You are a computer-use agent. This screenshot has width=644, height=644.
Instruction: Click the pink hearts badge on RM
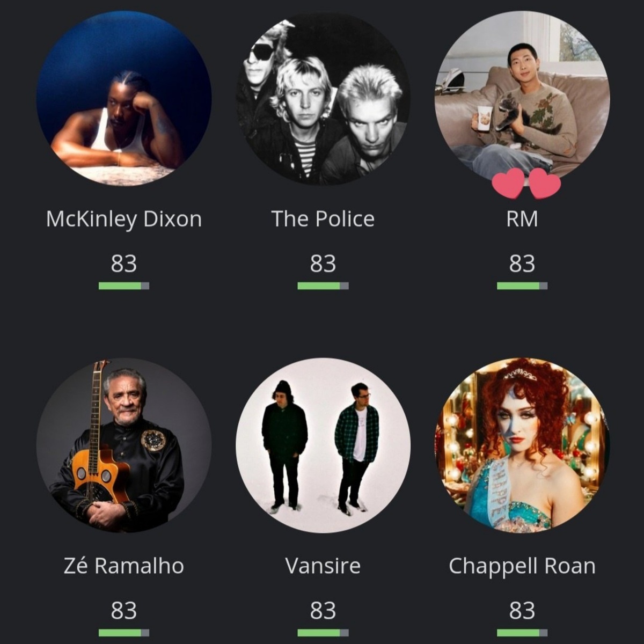(x=526, y=183)
